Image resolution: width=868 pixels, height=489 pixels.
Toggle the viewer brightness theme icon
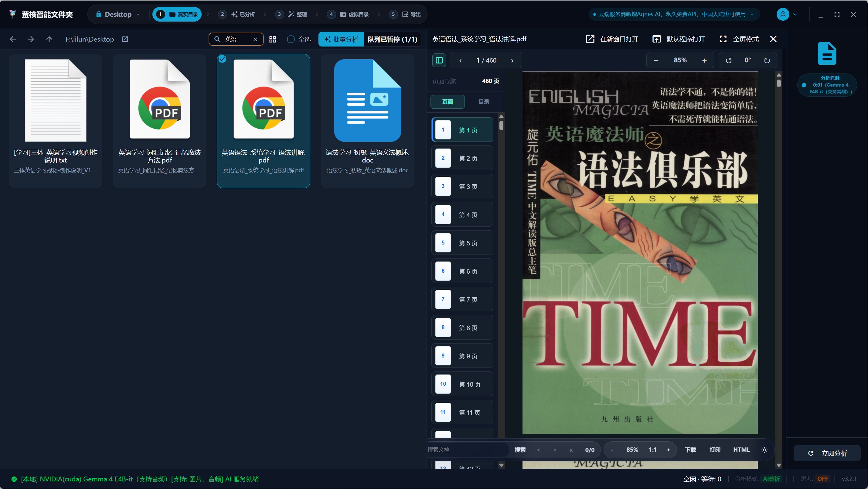(764, 450)
